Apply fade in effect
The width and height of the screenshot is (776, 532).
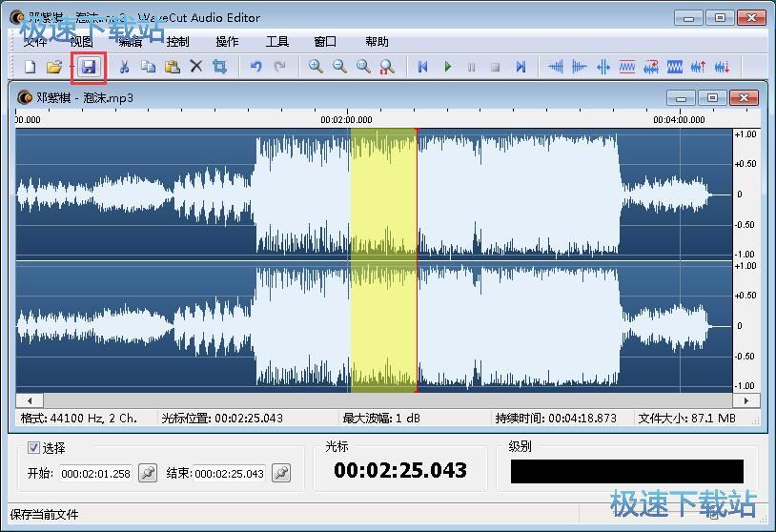coord(556,67)
